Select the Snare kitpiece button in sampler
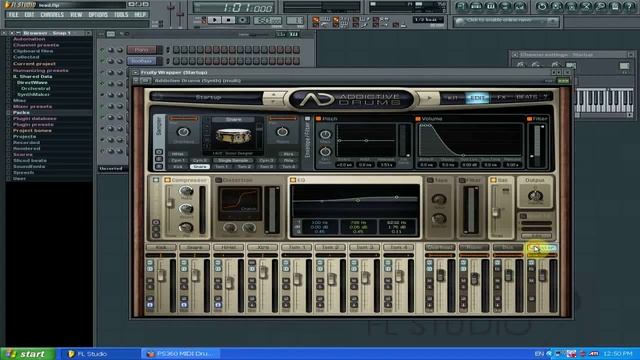This screenshot has height=360, width=640. 200,167
